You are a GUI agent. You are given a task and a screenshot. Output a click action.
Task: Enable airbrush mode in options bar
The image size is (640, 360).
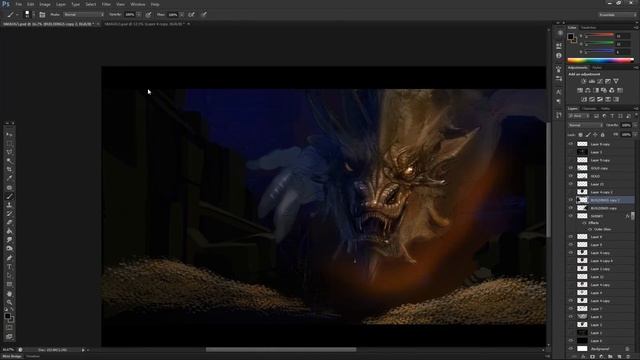pos(191,14)
